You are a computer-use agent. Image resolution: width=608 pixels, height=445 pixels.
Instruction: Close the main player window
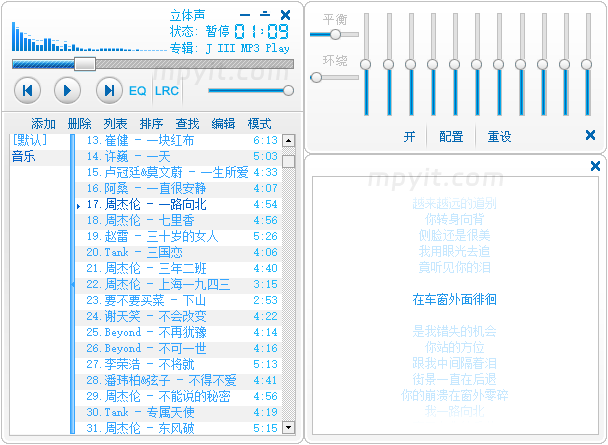point(285,15)
